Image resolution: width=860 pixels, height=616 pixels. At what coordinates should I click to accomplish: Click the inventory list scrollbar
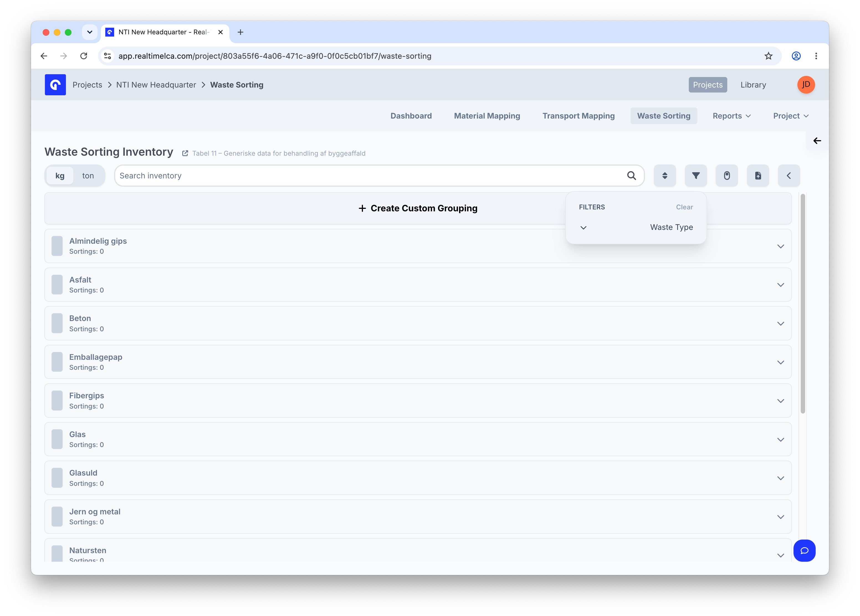[x=802, y=304]
